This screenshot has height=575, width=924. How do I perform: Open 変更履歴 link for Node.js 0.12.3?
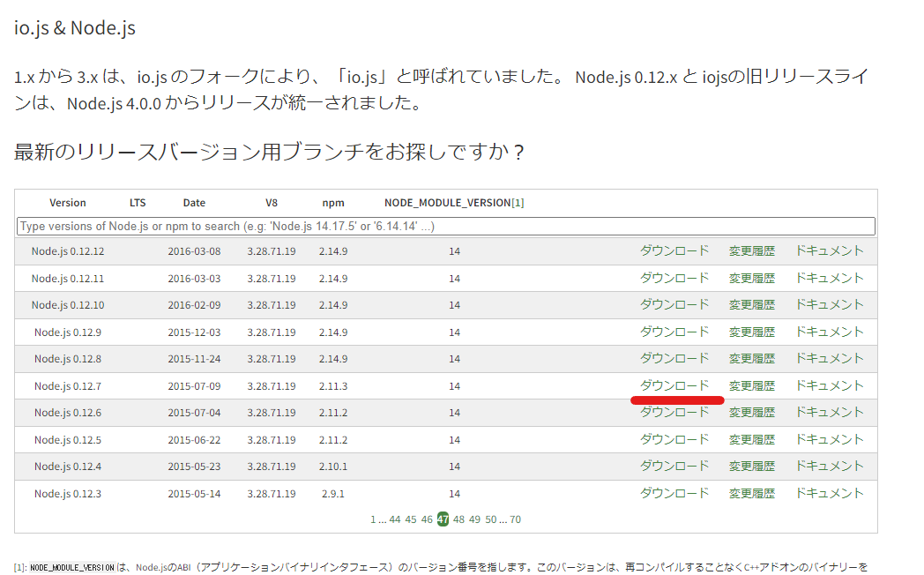pyautogui.click(x=751, y=493)
